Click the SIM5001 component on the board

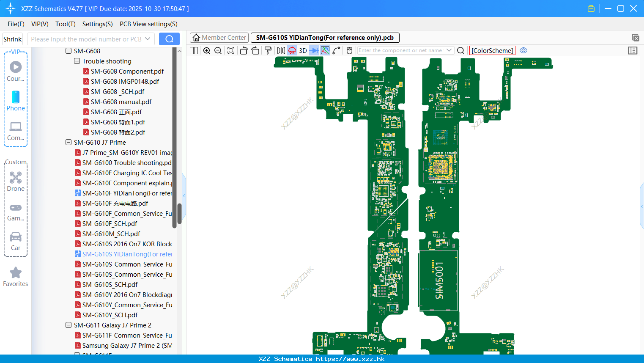[438, 280]
